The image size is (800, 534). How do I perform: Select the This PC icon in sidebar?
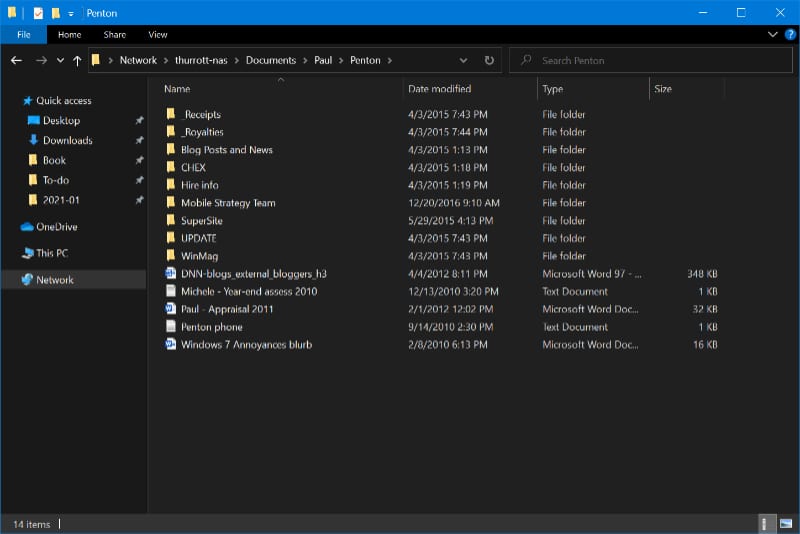27,253
